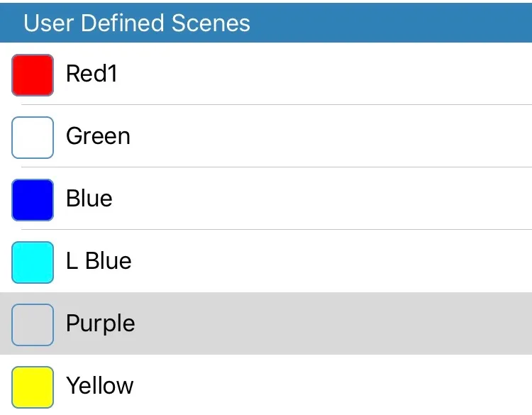Viewport: 532px width, 415px height.
Task: Click the dark blue color swatch
Action: [33, 200]
